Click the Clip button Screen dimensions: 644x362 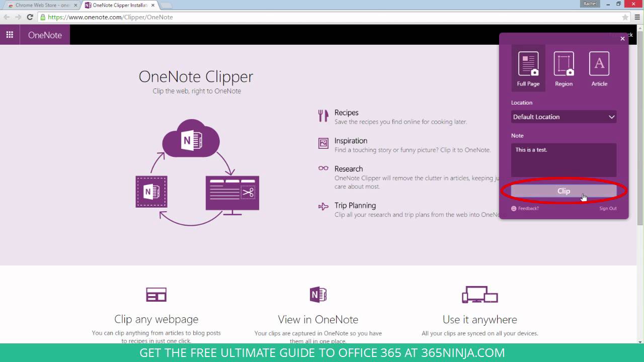pos(563,191)
